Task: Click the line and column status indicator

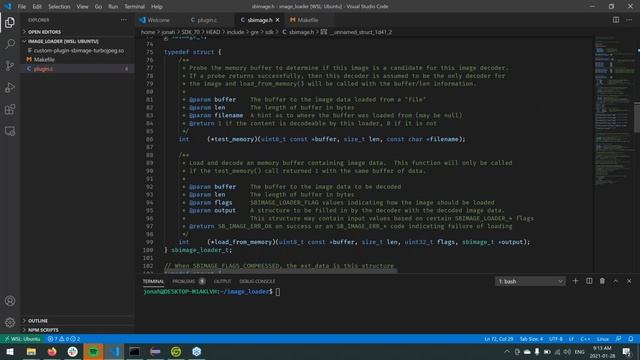Action: coord(499,339)
